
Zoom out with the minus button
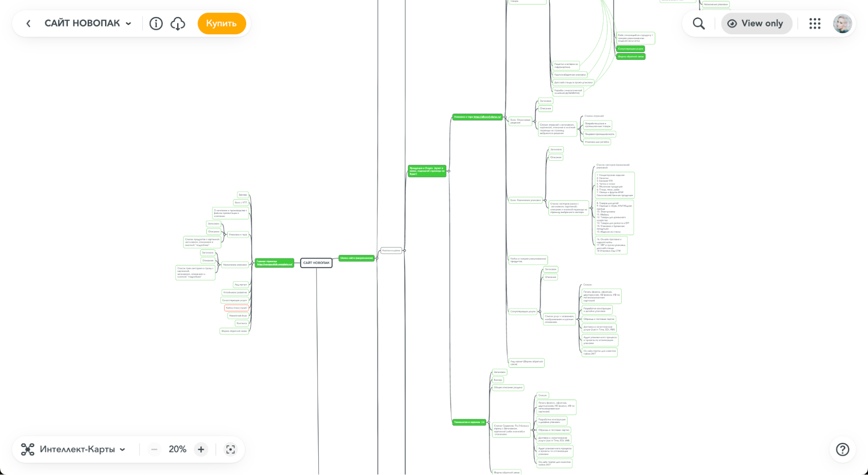(154, 449)
